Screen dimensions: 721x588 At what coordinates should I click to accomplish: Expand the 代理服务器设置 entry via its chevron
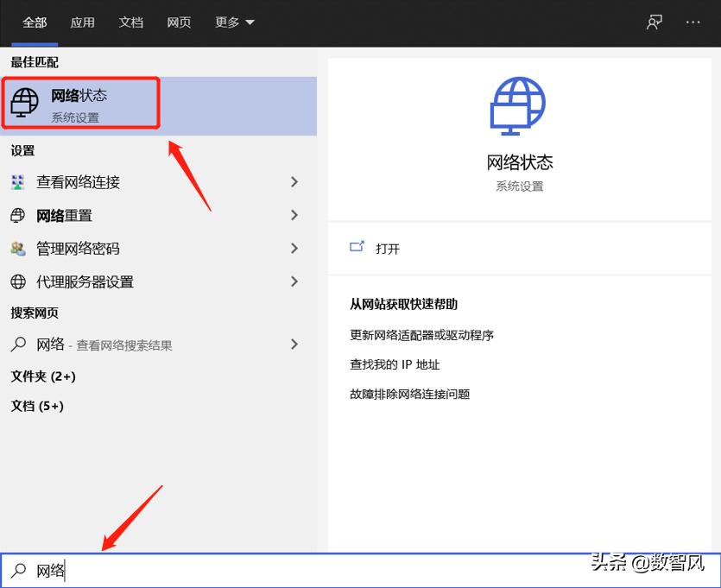(x=294, y=281)
